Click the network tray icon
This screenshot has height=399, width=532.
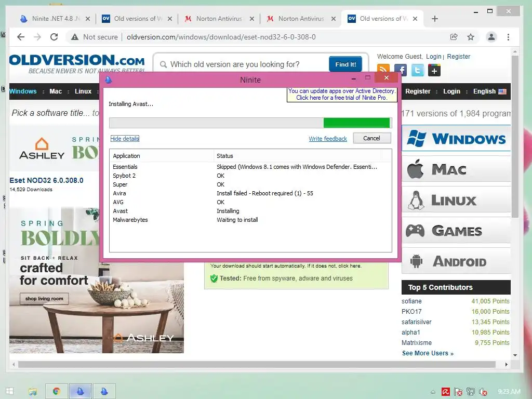pyautogui.click(x=471, y=392)
